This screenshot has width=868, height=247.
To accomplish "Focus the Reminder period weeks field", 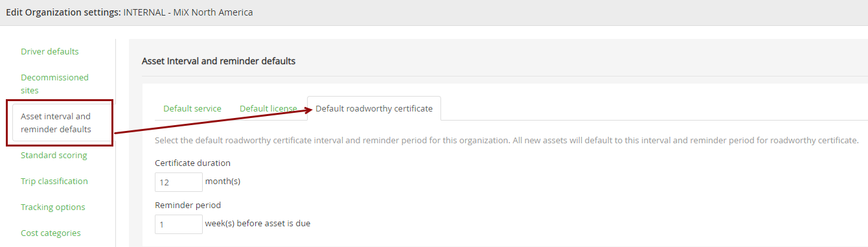I will (179, 224).
